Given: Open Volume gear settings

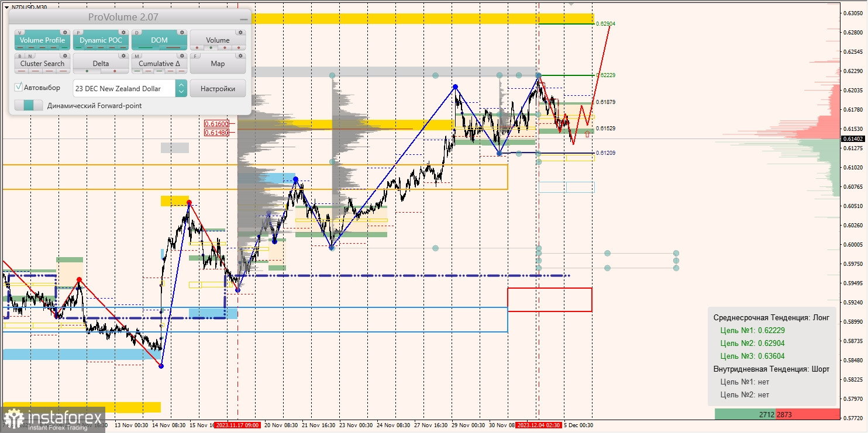Looking at the screenshot, I should pos(240,32).
